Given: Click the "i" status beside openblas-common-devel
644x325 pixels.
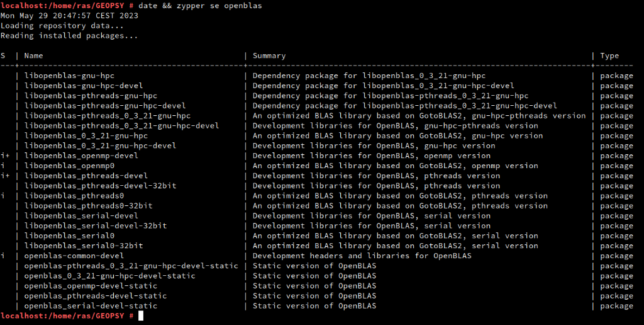Looking at the screenshot, I should tap(3, 256).
